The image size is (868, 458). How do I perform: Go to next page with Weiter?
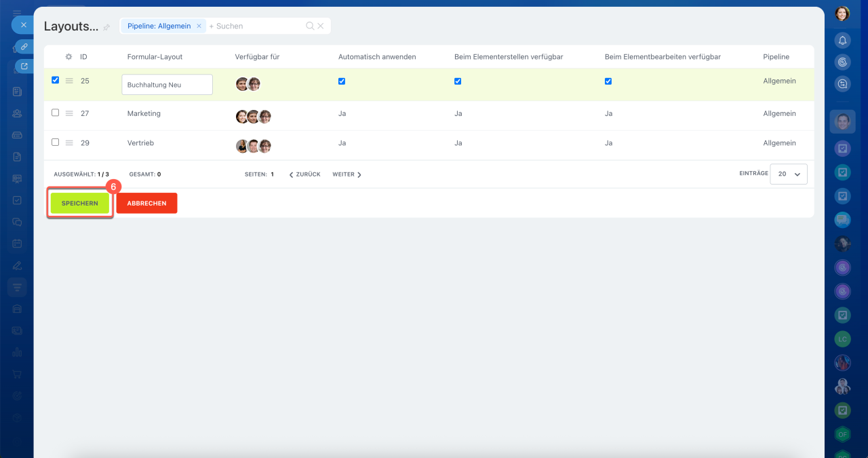(347, 174)
